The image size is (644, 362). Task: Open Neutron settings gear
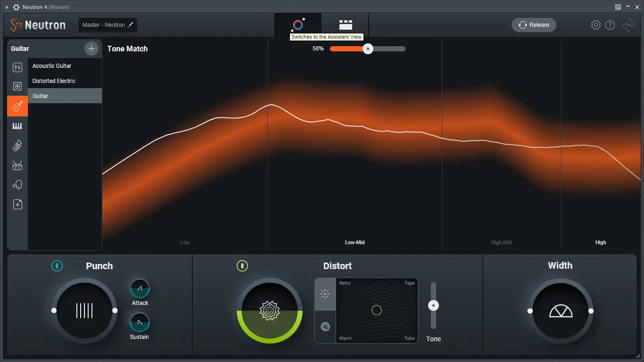(596, 25)
